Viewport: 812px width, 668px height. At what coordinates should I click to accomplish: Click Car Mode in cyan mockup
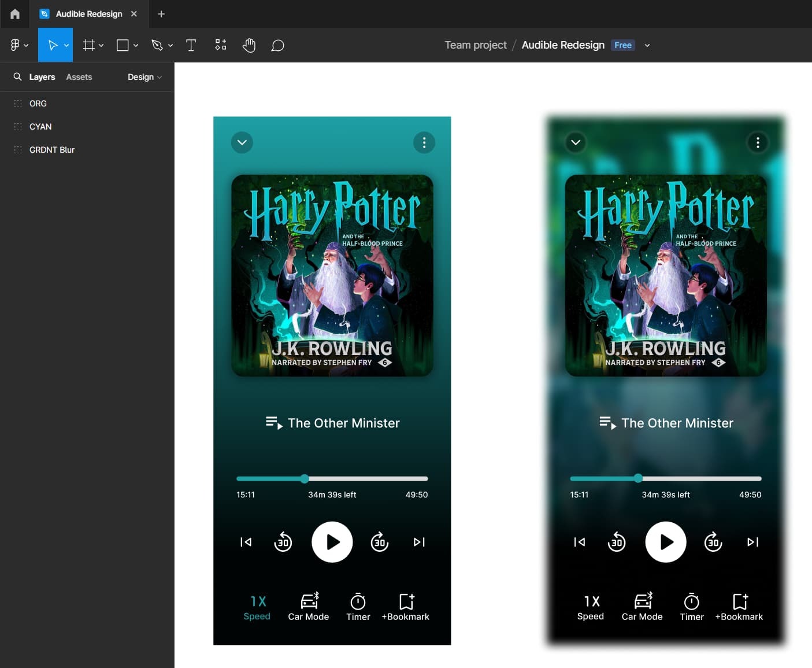coord(309,607)
